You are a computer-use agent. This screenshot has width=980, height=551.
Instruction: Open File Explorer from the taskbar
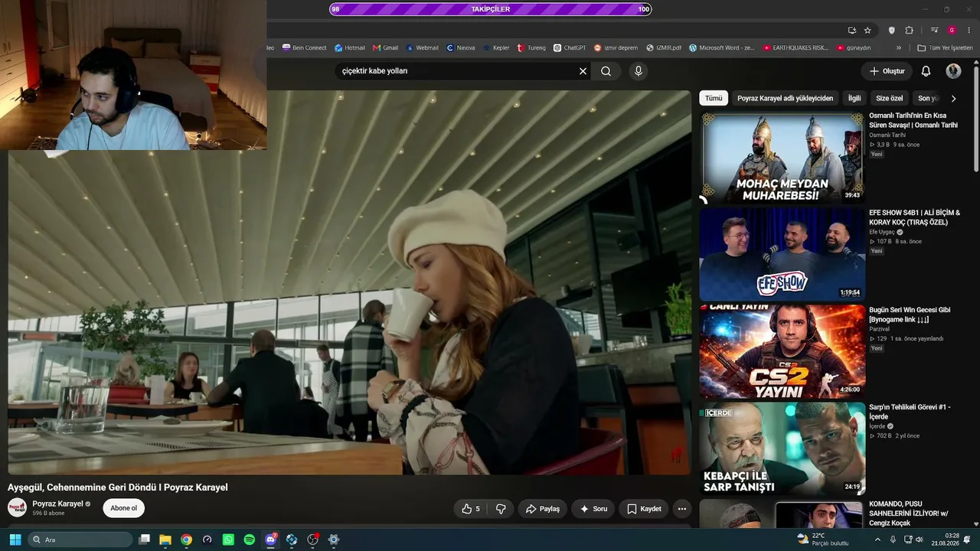tap(165, 540)
